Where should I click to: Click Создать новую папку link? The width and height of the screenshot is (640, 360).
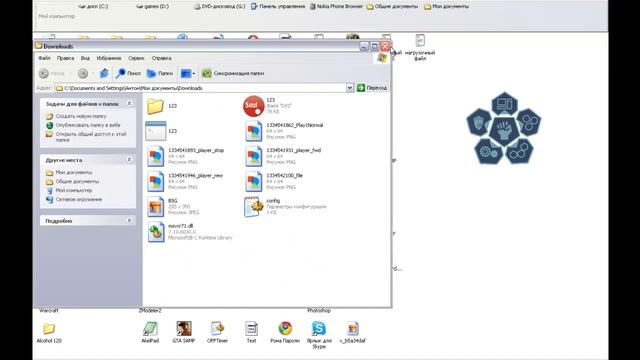click(x=81, y=116)
